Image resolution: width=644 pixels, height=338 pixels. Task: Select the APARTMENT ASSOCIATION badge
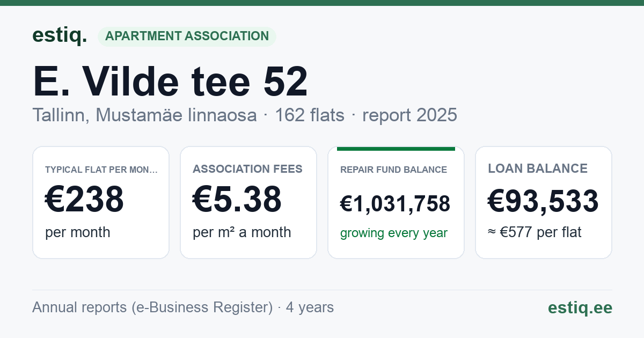click(187, 36)
